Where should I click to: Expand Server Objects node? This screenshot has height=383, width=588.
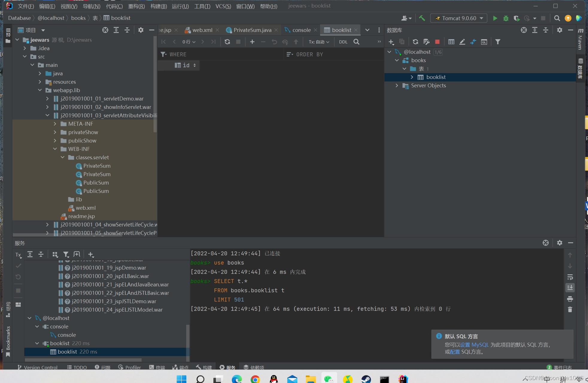pyautogui.click(x=397, y=85)
